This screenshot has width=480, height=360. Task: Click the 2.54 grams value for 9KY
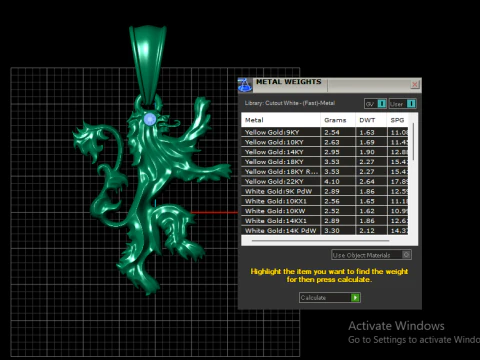tap(332, 132)
